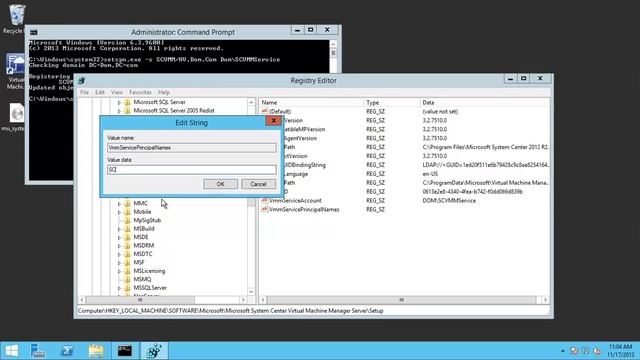640x360 pixels.
Task: Open the Recycle Bin desktop icon
Action: [x=16, y=16]
